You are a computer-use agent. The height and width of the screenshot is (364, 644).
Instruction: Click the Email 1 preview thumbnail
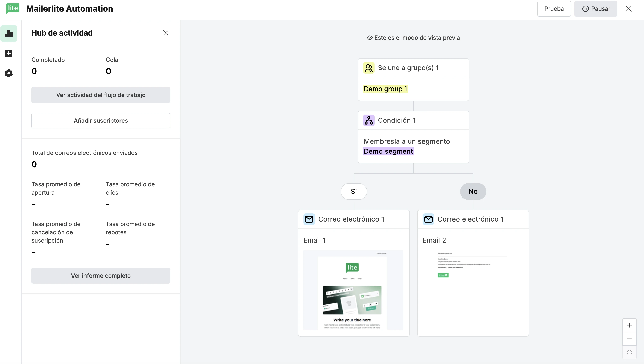[x=353, y=290]
